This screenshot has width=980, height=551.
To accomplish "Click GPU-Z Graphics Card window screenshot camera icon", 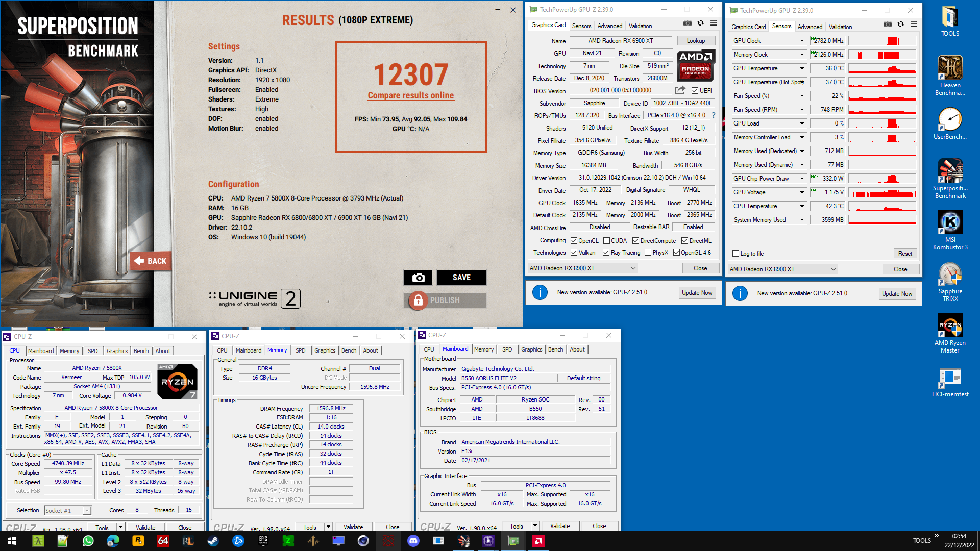I will pyautogui.click(x=688, y=23).
